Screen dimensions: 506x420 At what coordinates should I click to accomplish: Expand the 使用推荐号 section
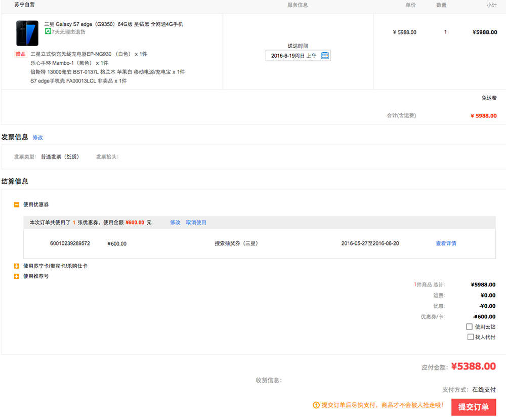[17, 276]
